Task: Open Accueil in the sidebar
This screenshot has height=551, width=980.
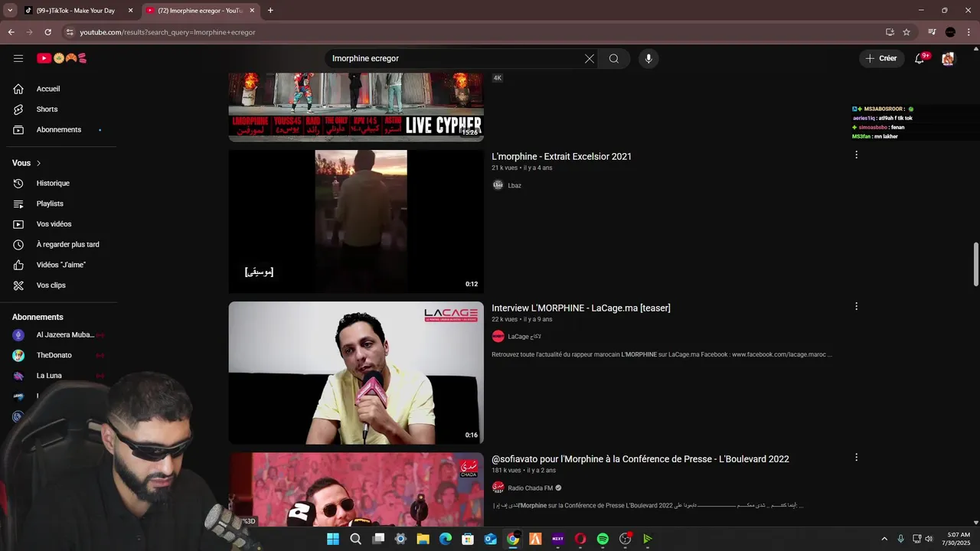Action: coord(58,89)
